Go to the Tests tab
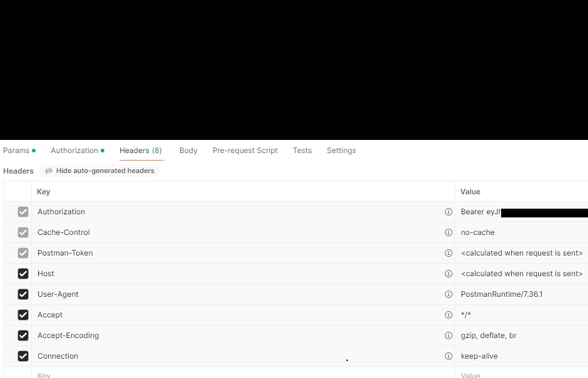 click(x=302, y=151)
